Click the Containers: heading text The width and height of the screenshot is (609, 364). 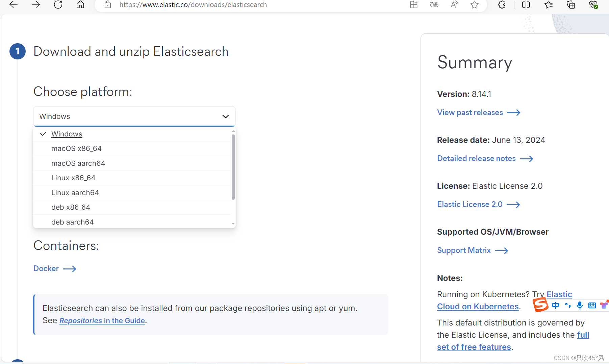(66, 246)
